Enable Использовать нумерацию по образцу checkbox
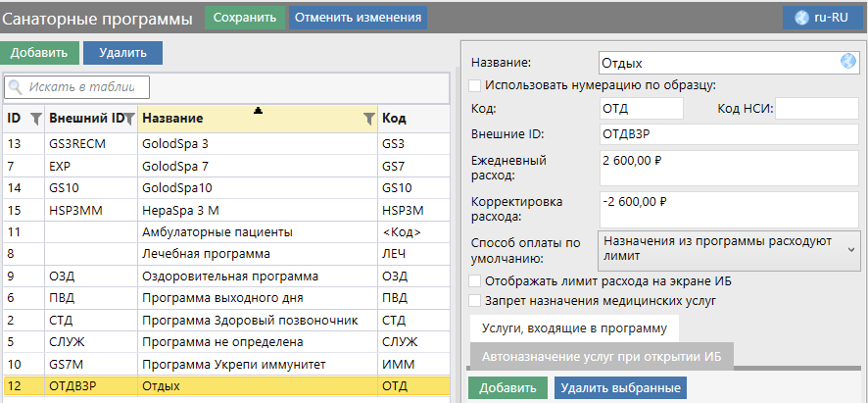This screenshot has width=868, height=403. (x=476, y=85)
